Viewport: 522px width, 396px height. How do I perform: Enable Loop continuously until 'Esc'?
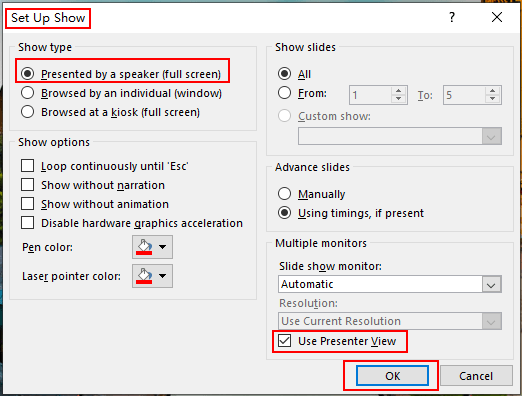click(27, 166)
